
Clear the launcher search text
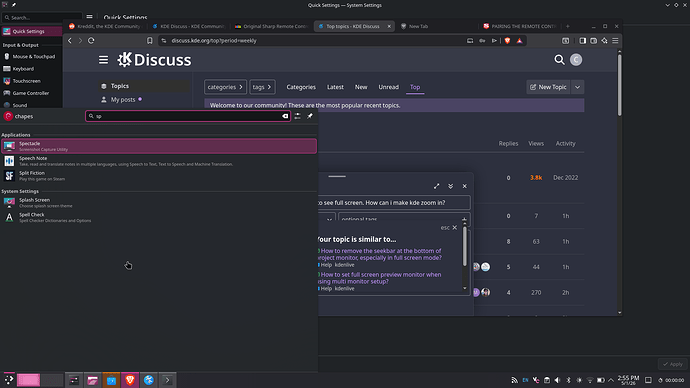pos(285,116)
